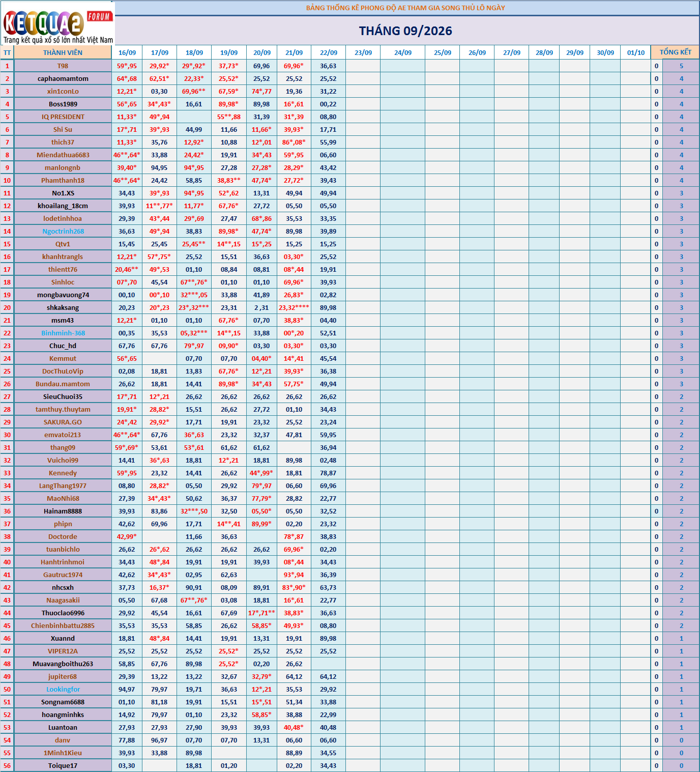Click the 16/09 date column header
The width and height of the screenshot is (700, 772).
[x=127, y=52]
